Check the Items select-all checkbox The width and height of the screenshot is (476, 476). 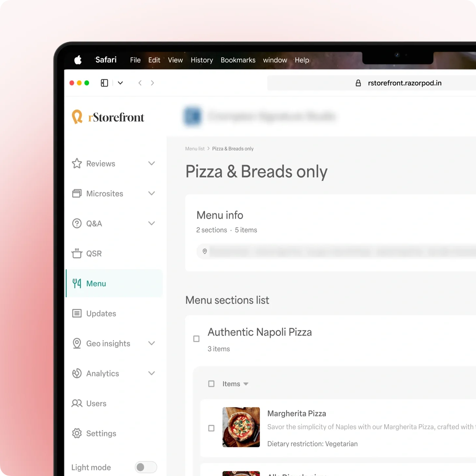click(211, 384)
